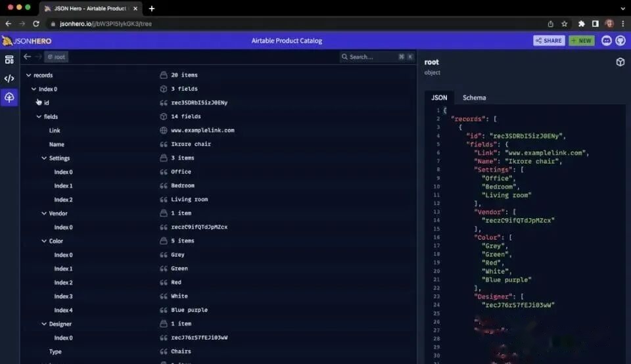Select the tree view icon in sidebar

[x=9, y=97]
